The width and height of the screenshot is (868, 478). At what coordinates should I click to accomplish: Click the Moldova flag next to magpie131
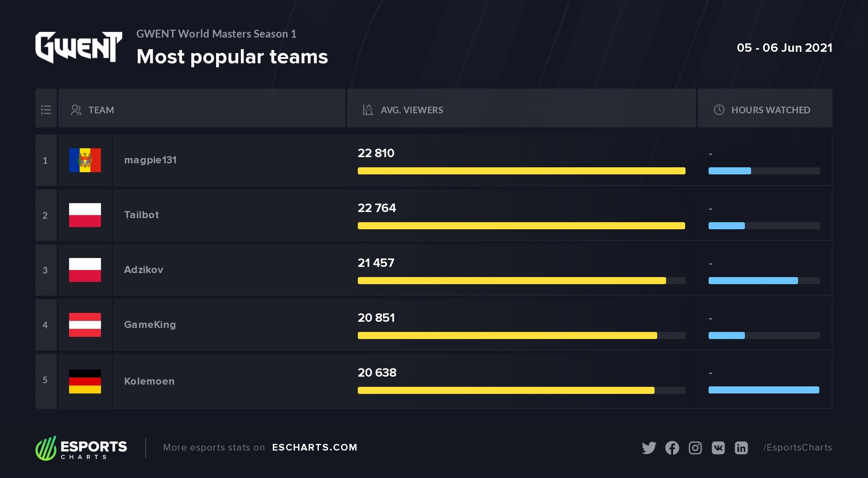tap(85, 160)
